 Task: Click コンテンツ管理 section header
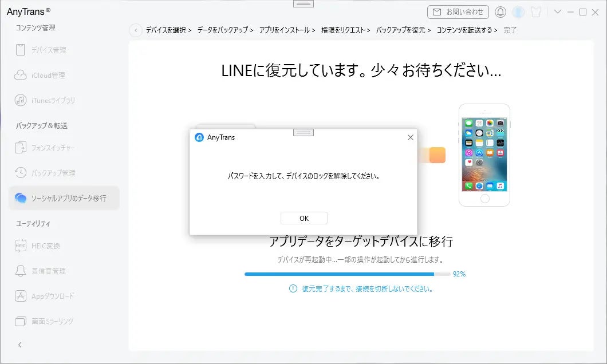(36, 28)
